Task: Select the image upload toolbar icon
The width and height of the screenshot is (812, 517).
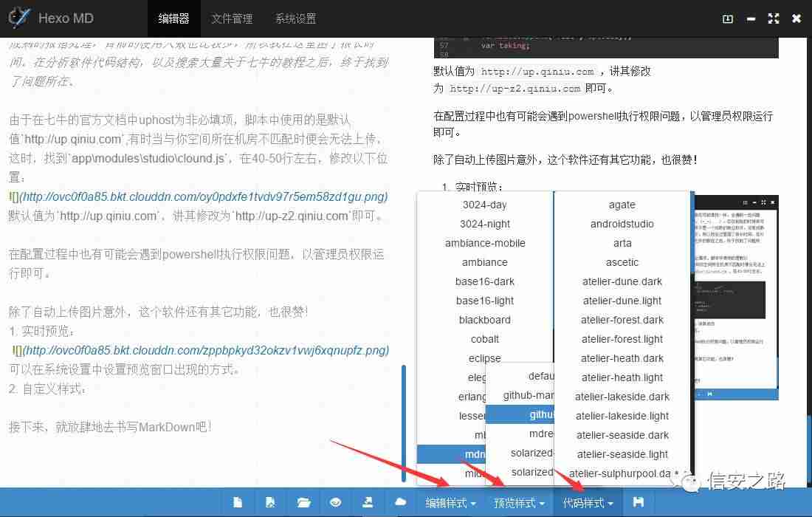Action: click(x=368, y=501)
